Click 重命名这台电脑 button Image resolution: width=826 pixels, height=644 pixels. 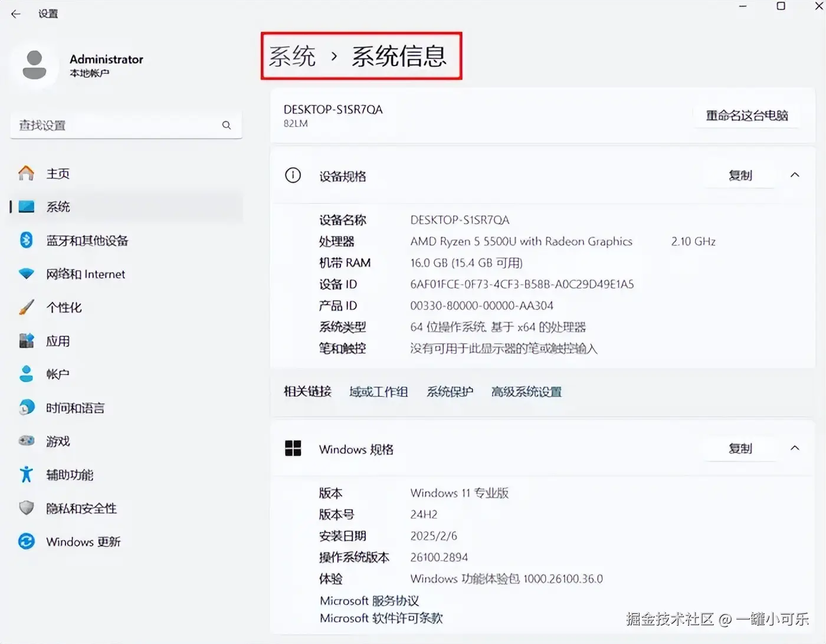point(747,116)
